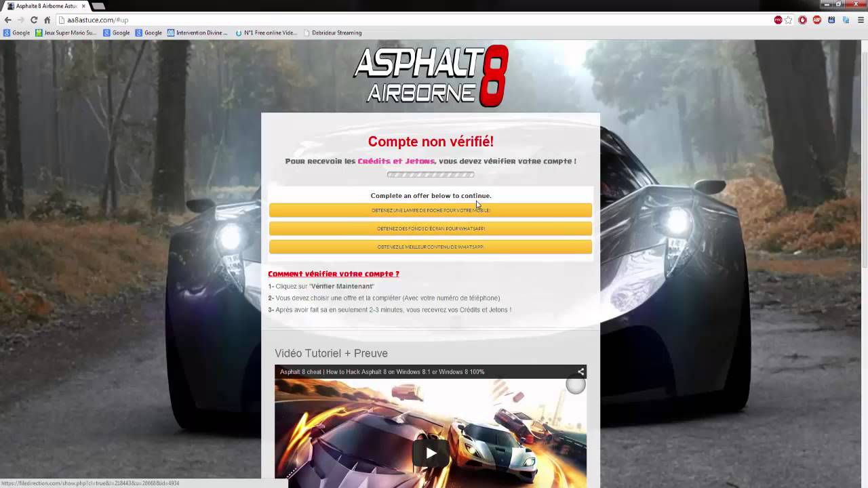
Task: Close the Asphalte 8 Airborne tab
Action: tap(83, 6)
